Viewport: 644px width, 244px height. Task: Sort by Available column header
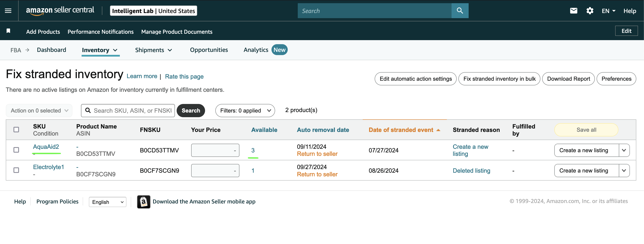[x=264, y=130]
